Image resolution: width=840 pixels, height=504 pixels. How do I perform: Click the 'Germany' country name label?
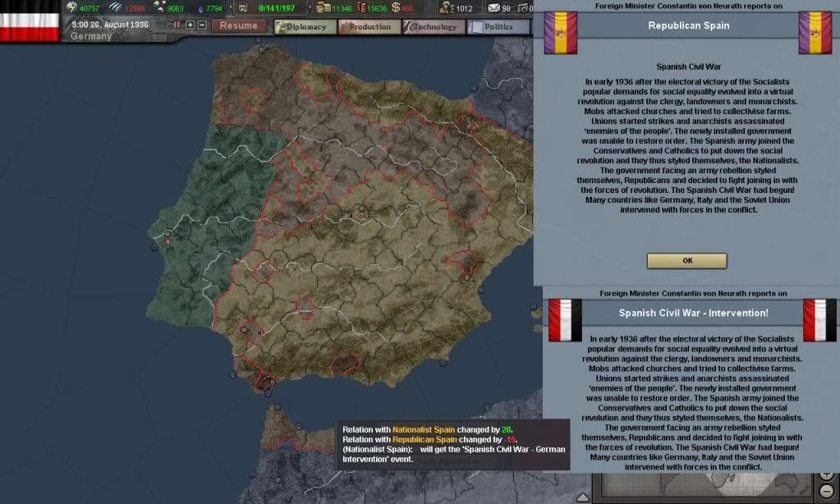[91, 36]
